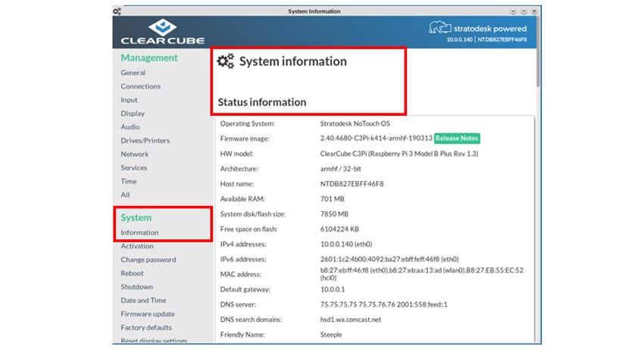
Task: Click the title bar minimize button
Action: tap(513, 11)
